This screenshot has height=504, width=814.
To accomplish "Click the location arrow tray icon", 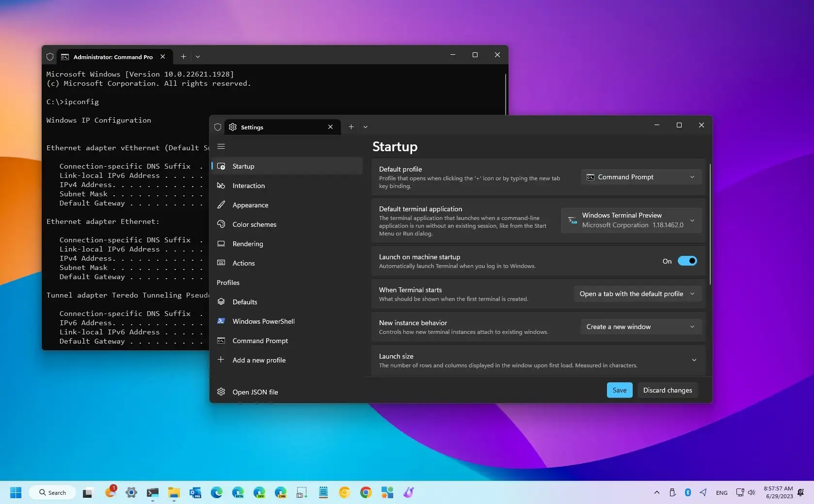I will (x=703, y=492).
